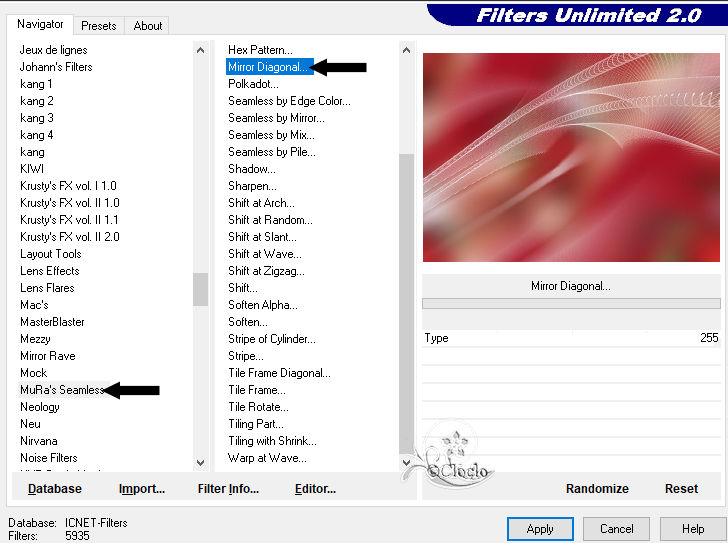
Task: Open Filter Info... dialog
Action: click(x=228, y=489)
